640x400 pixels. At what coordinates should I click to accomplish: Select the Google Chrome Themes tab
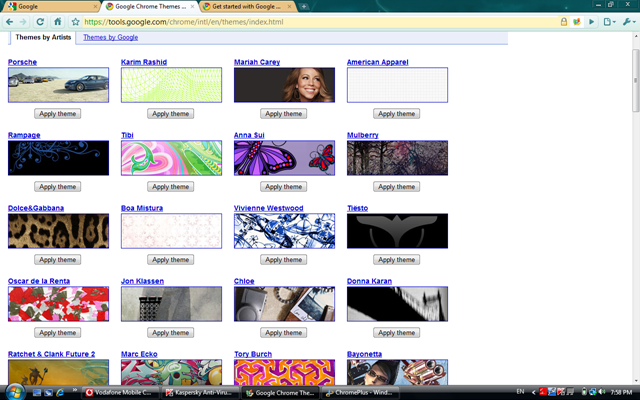point(149,7)
